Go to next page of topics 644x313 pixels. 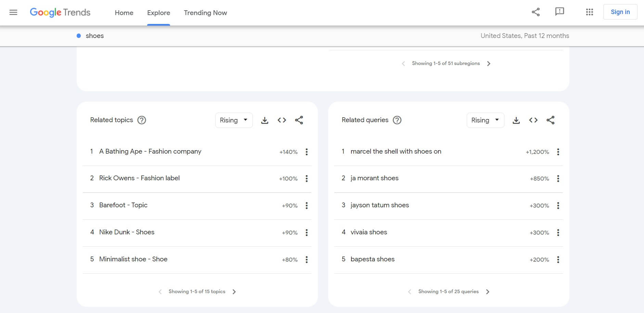[234, 292]
